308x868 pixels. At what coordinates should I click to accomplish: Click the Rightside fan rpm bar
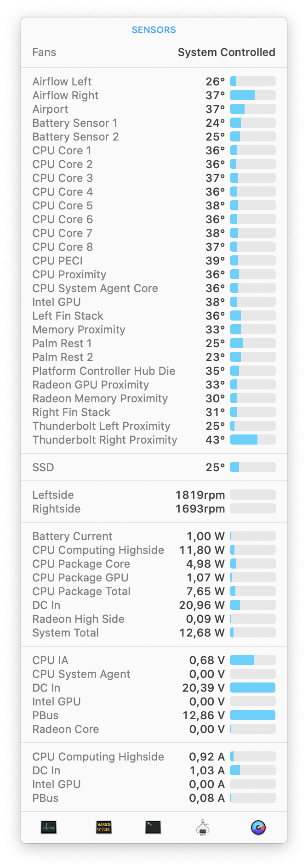(x=252, y=509)
